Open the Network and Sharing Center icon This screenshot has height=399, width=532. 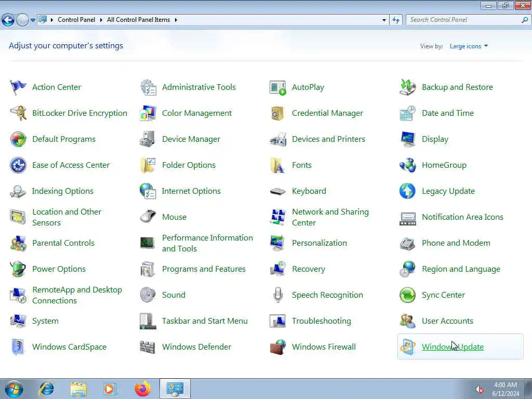(x=278, y=217)
